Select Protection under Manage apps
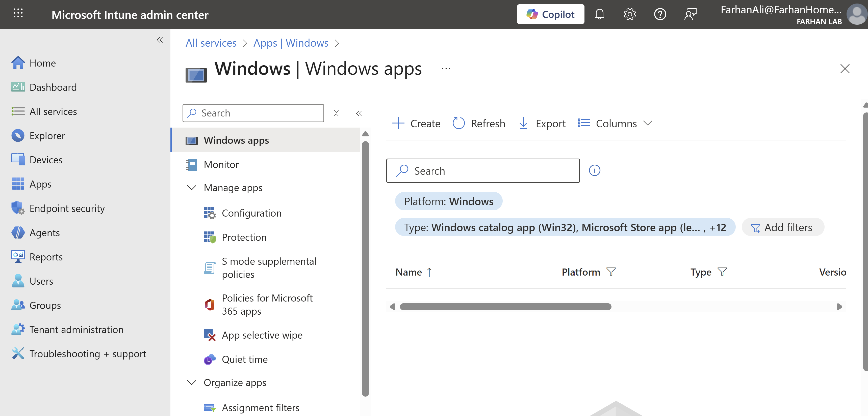The image size is (868, 416). pyautogui.click(x=244, y=237)
